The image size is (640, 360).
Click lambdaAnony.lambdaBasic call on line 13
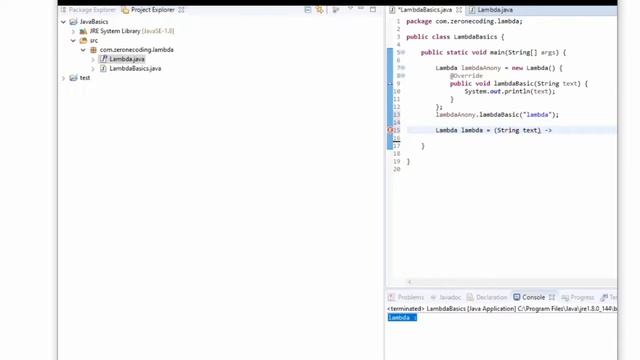point(497,115)
